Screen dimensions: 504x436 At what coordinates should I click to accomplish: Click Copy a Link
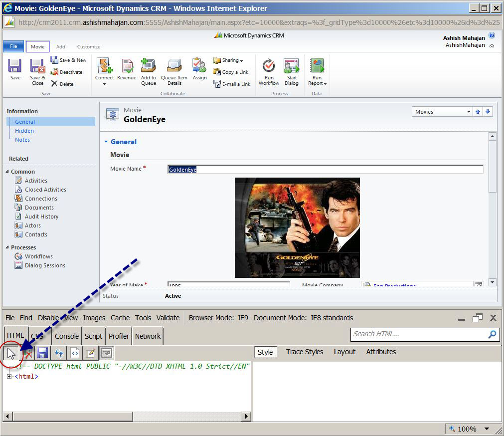[x=230, y=72]
